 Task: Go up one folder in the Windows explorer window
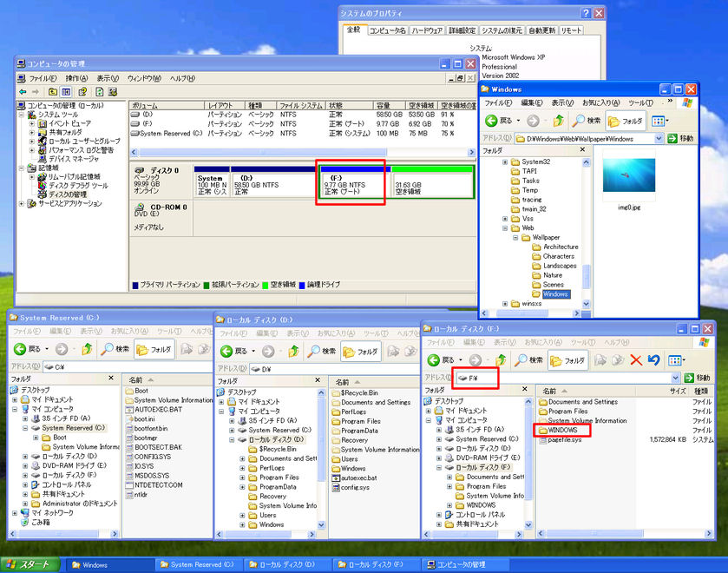[558, 121]
